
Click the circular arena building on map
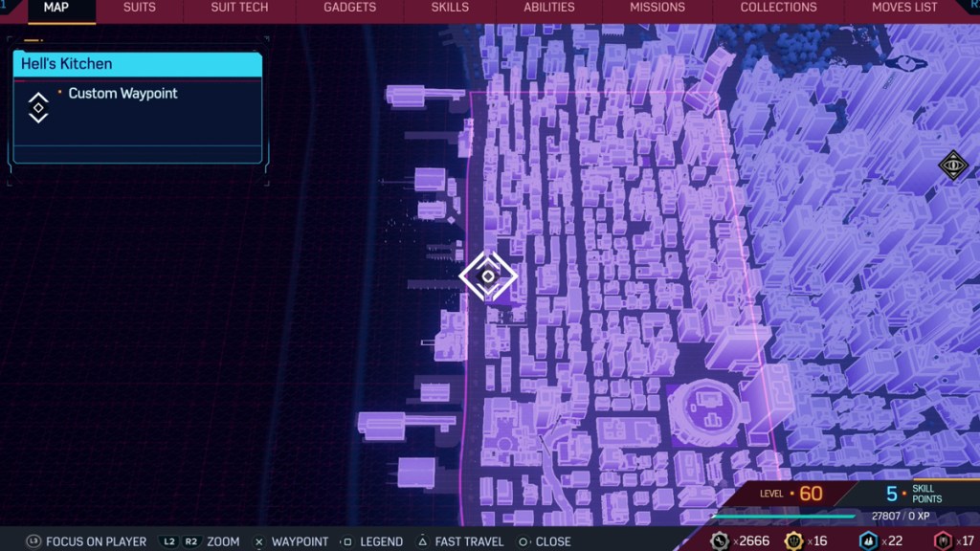pyautogui.click(x=707, y=411)
